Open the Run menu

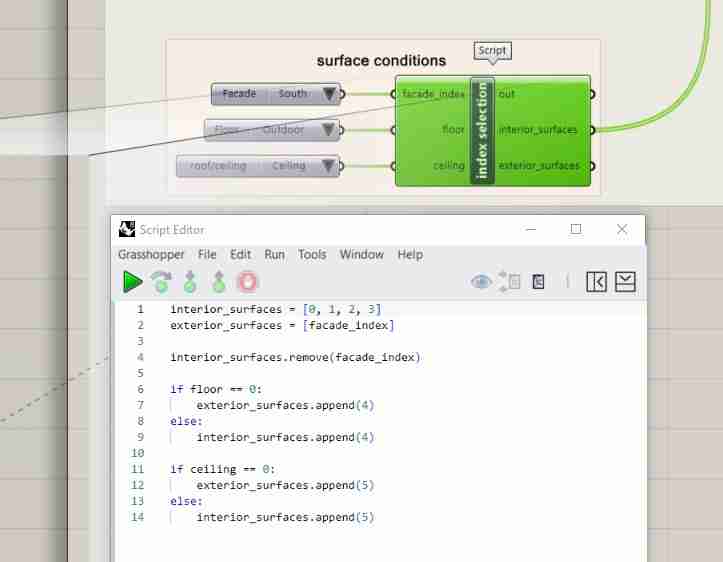coord(274,255)
